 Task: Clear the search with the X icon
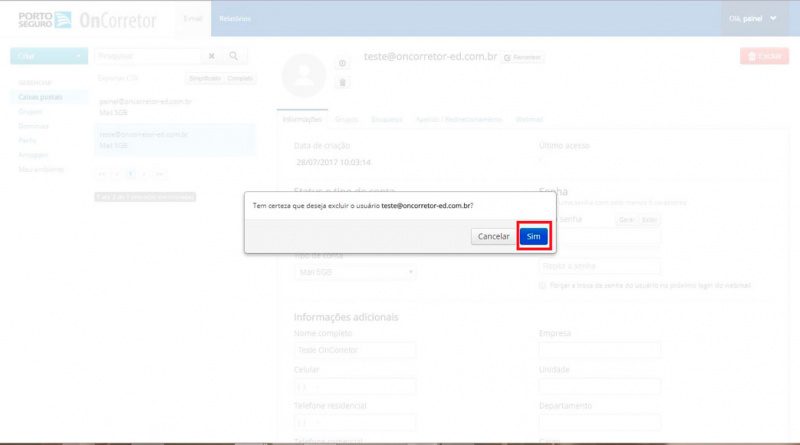tap(212, 56)
